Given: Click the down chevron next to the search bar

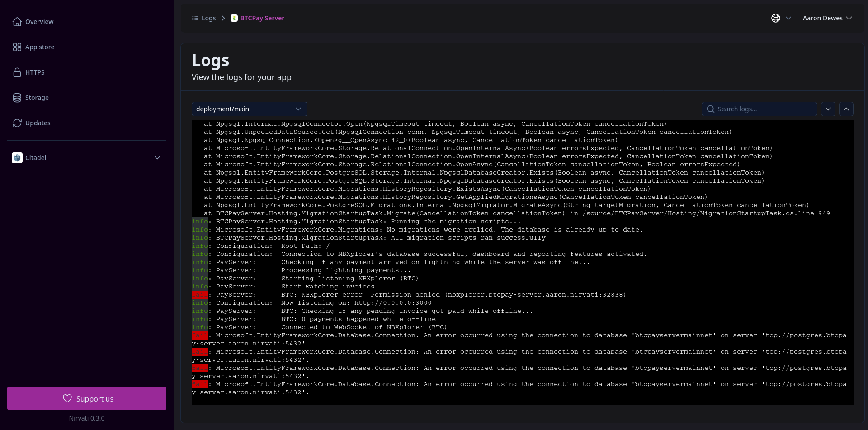Looking at the screenshot, I should click(829, 109).
